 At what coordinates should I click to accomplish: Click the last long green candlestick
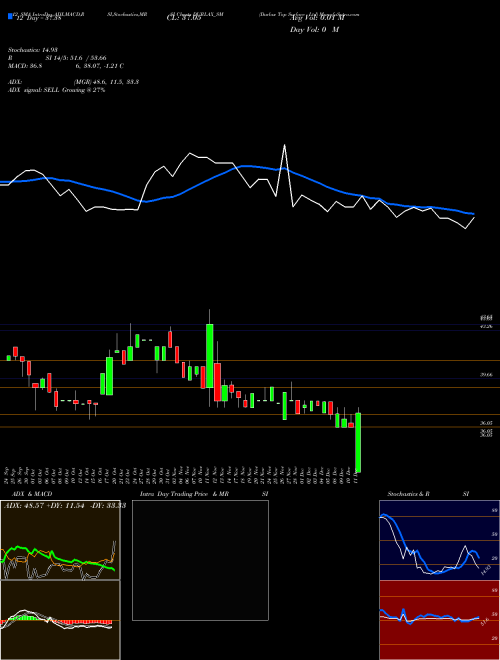point(358,442)
